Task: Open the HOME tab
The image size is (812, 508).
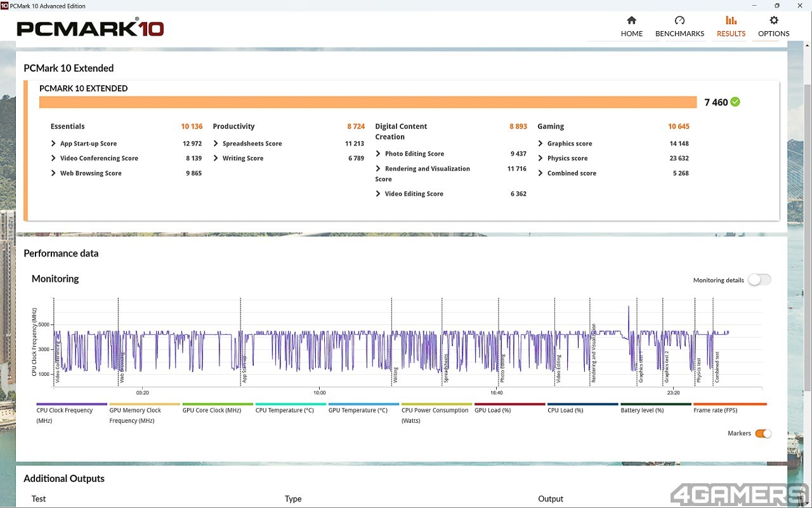Action: [x=632, y=27]
